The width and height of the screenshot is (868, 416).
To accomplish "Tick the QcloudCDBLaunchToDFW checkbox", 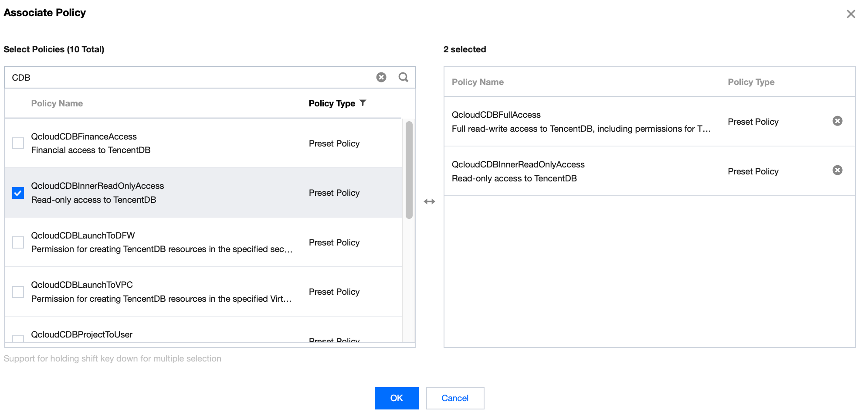I will pyautogui.click(x=18, y=242).
